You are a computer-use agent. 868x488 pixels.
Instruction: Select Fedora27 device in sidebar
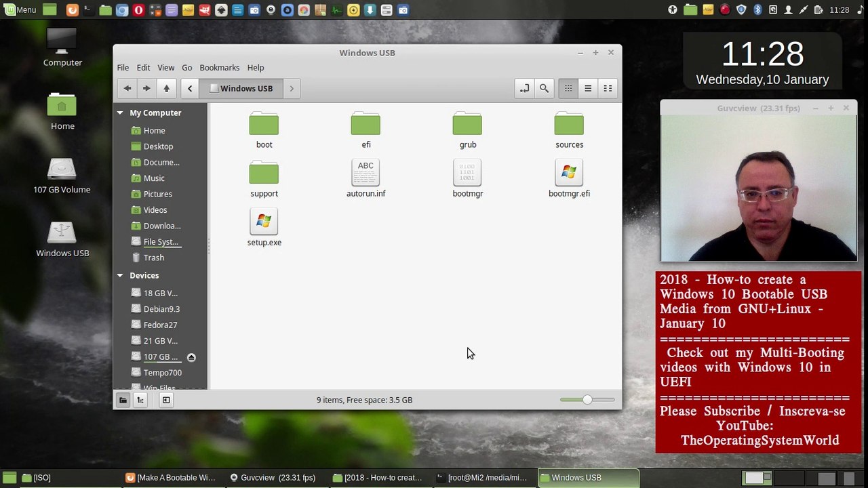point(160,325)
